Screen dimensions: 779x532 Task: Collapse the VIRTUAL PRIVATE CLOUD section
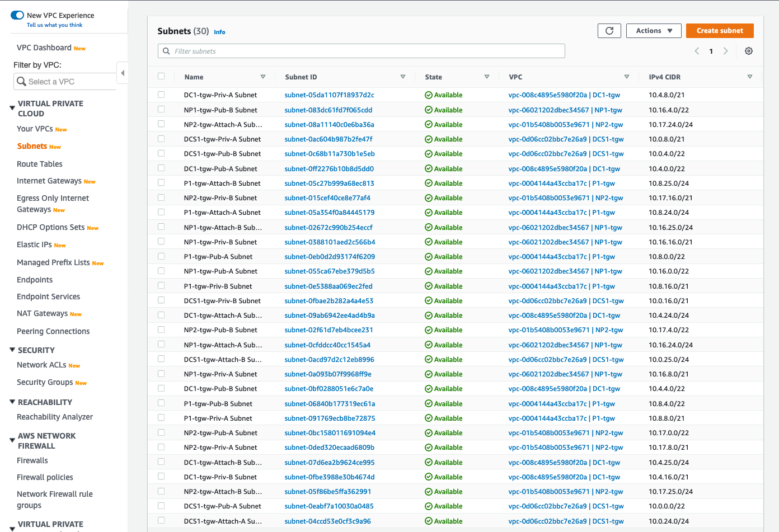coord(12,108)
